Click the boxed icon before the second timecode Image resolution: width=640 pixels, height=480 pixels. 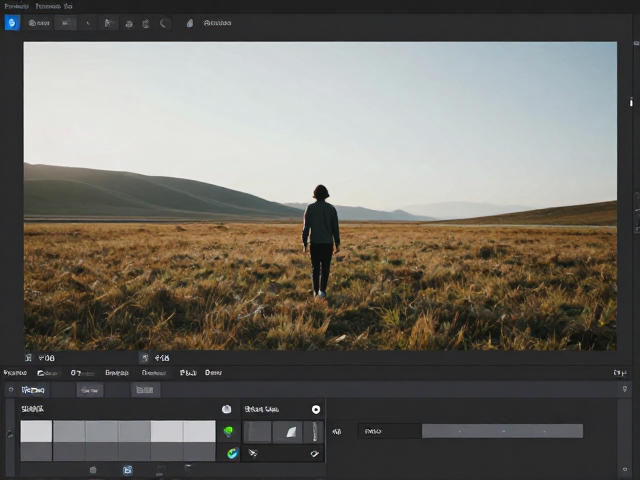(144, 358)
